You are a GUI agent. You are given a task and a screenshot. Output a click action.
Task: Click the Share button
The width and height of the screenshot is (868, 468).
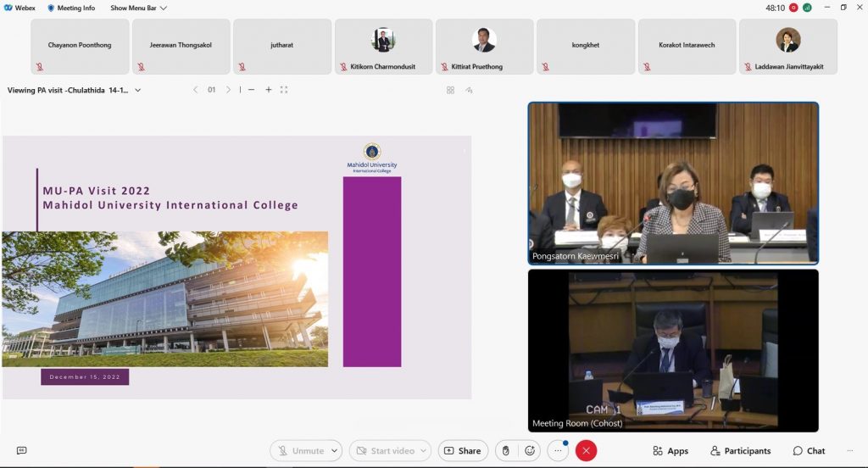click(463, 451)
